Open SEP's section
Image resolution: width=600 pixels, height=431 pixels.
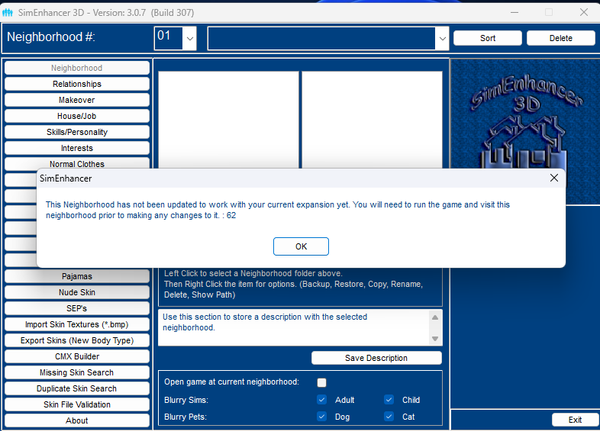pyautogui.click(x=77, y=308)
